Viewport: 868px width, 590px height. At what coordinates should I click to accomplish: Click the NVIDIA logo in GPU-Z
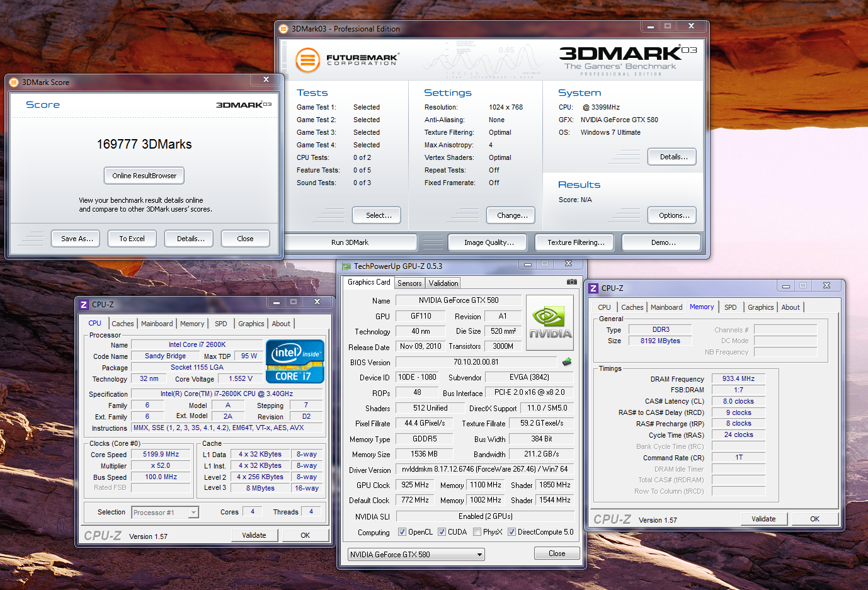click(550, 322)
